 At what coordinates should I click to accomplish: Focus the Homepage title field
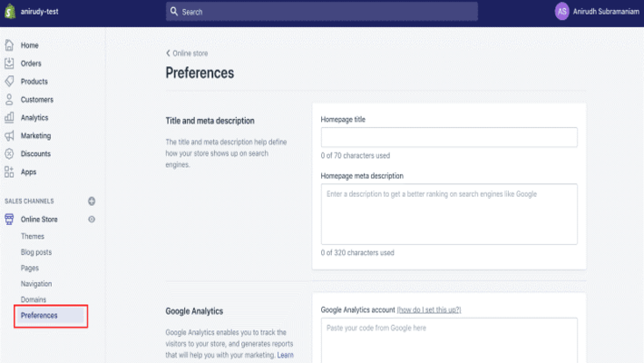coord(449,137)
